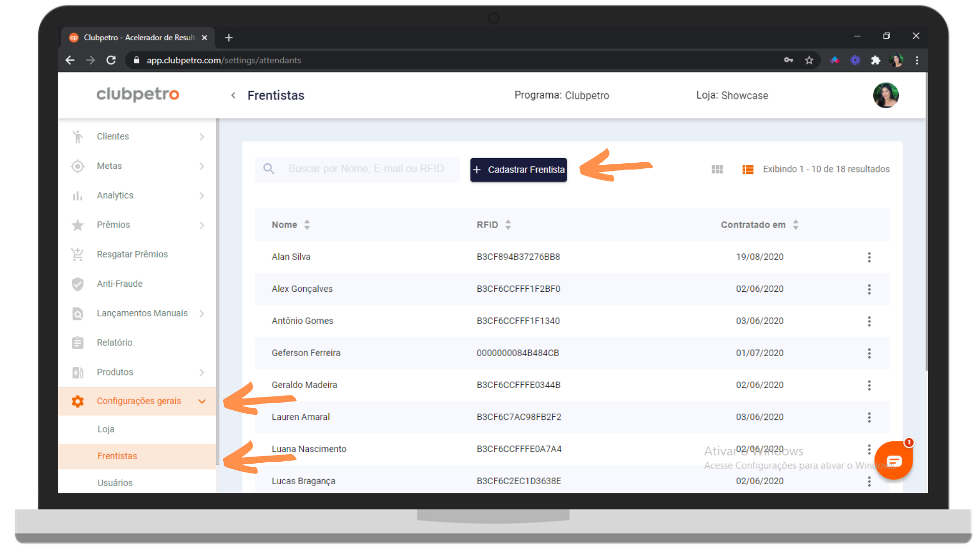Viewport: 980px width, 551px height.
Task: Click the Resgatar Prêmios cart icon
Action: tap(78, 254)
